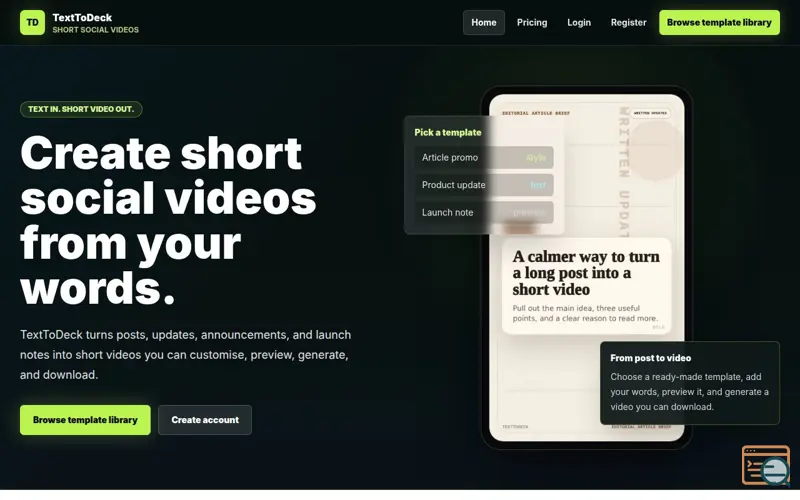
Task: Click the Text tag on Product update
Action: tap(538, 185)
